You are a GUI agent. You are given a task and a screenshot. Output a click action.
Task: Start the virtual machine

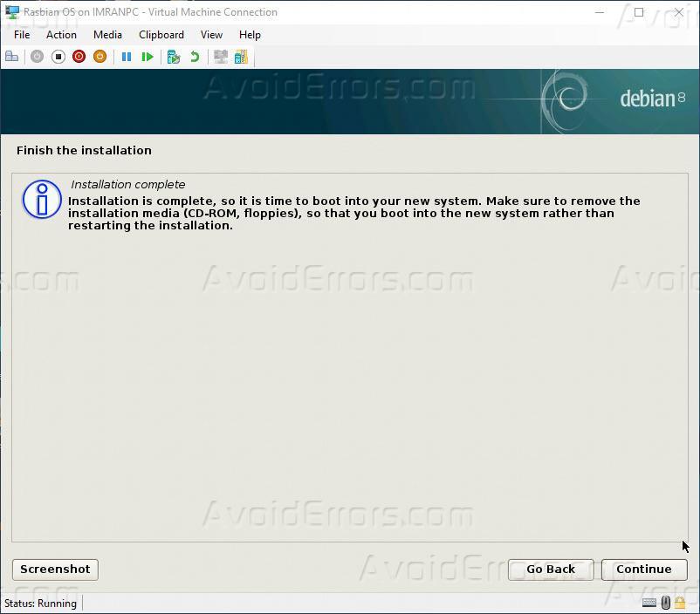pos(37,57)
